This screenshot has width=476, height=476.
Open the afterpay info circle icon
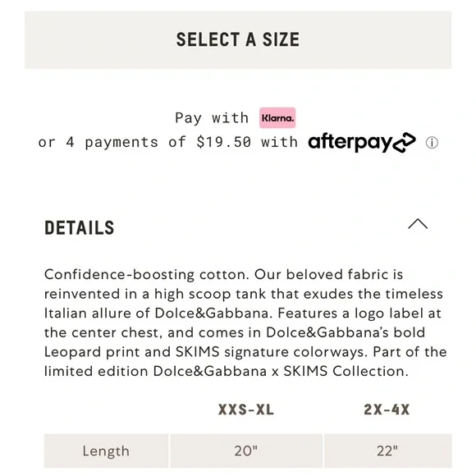(432, 142)
